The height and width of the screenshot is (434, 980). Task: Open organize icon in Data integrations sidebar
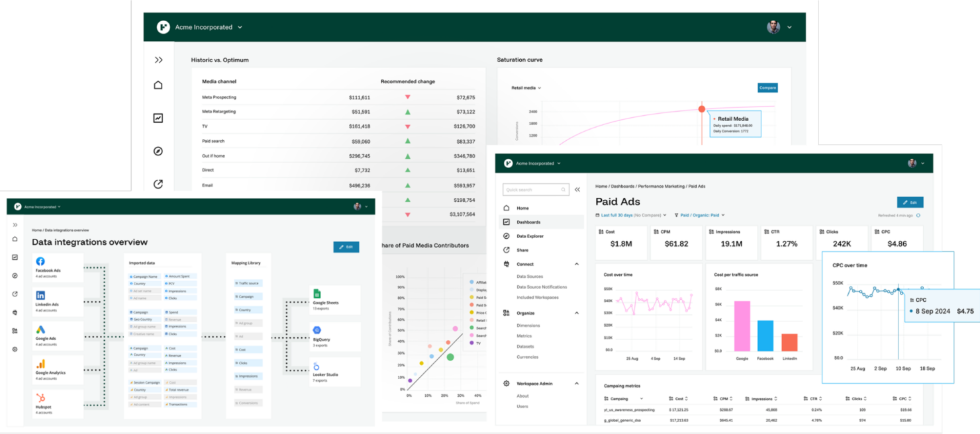point(15,331)
